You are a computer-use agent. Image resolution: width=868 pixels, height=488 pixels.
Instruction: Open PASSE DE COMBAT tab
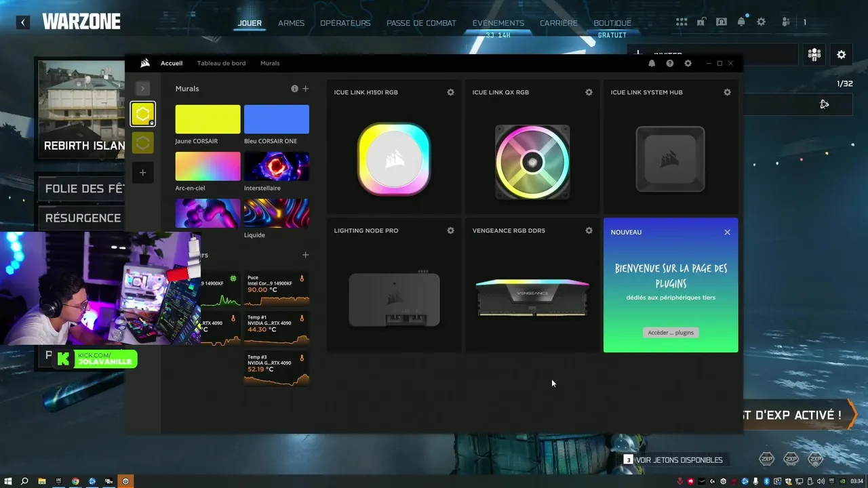421,23
